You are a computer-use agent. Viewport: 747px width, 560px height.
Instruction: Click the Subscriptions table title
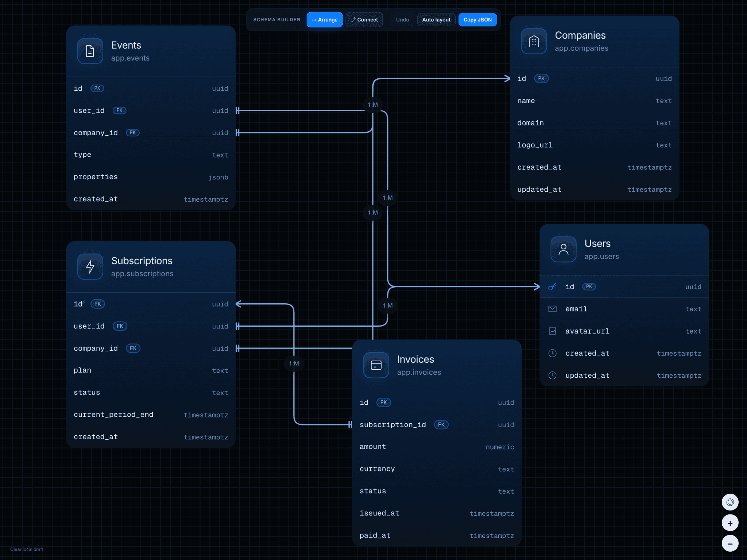(142, 261)
